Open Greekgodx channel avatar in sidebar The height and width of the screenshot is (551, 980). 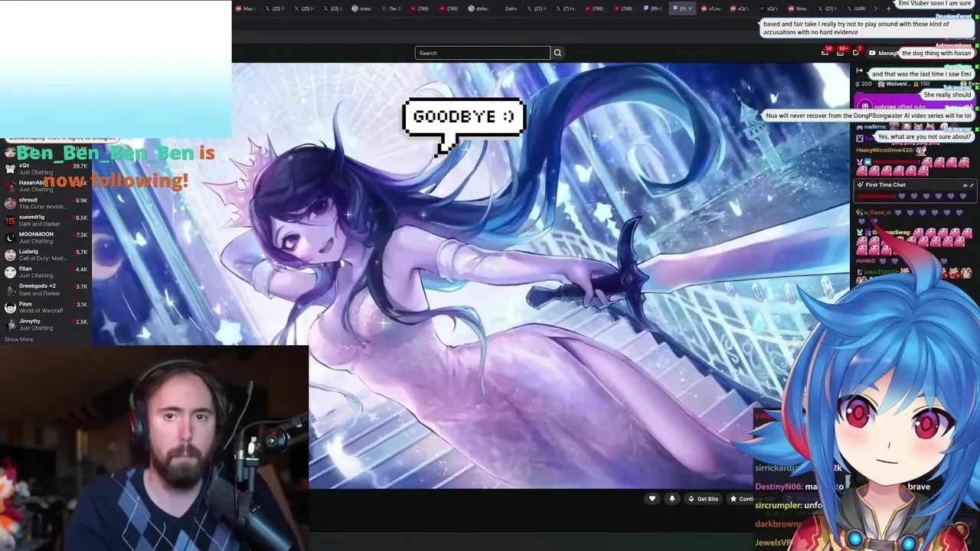[x=10, y=289]
